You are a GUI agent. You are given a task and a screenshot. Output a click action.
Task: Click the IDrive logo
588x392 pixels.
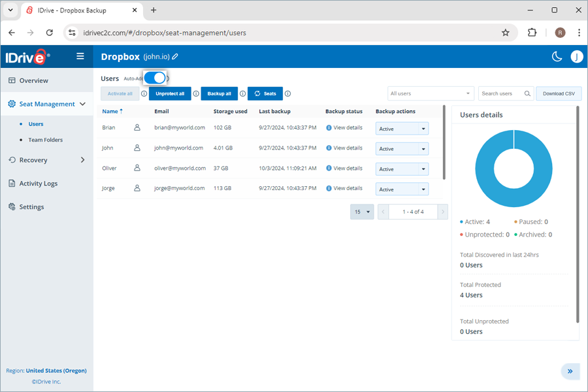coord(27,57)
